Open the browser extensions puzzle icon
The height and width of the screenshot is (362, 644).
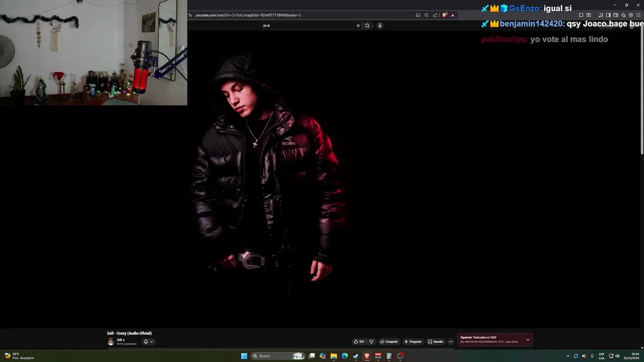pyautogui.click(x=581, y=15)
